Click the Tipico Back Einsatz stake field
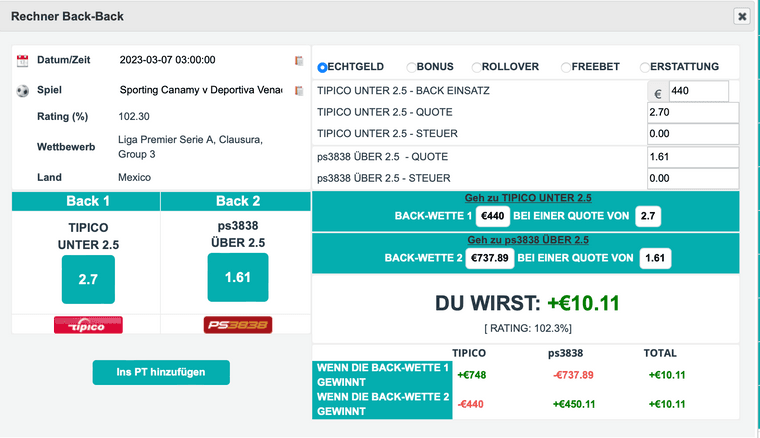This screenshot has width=760, height=438. point(698,91)
